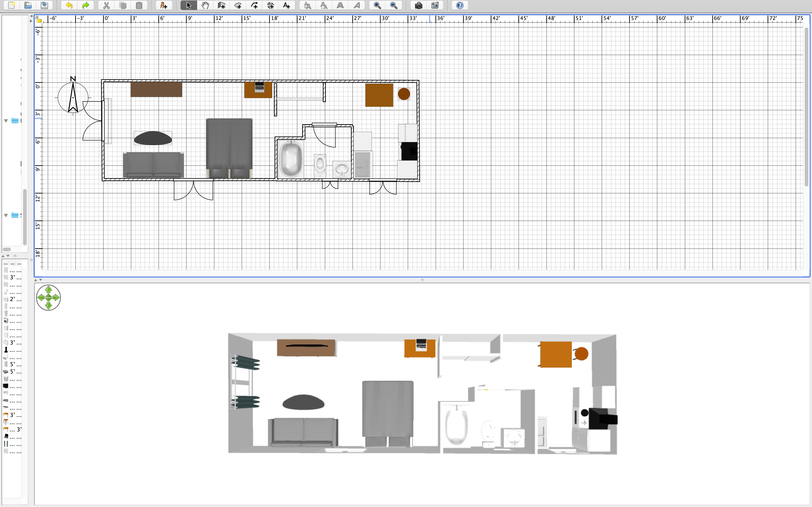Collapse the second furniture category folder
The width and height of the screenshot is (812, 507).
[5, 215]
